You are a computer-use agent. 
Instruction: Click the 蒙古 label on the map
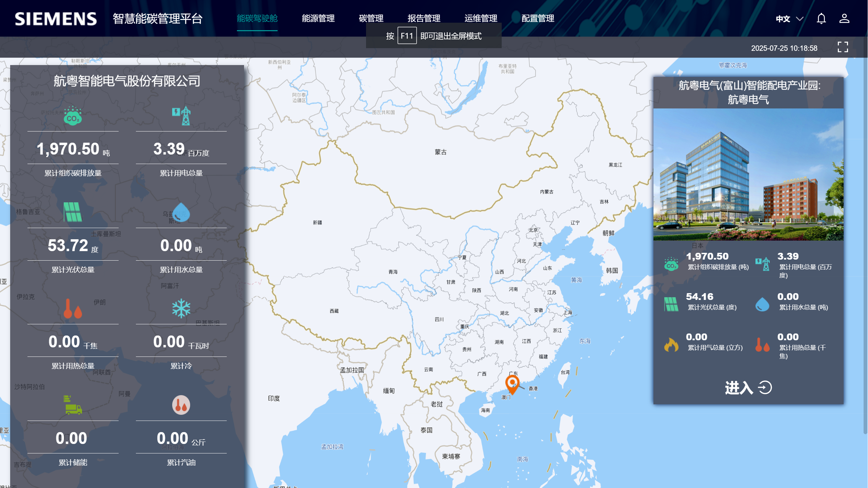(x=441, y=152)
